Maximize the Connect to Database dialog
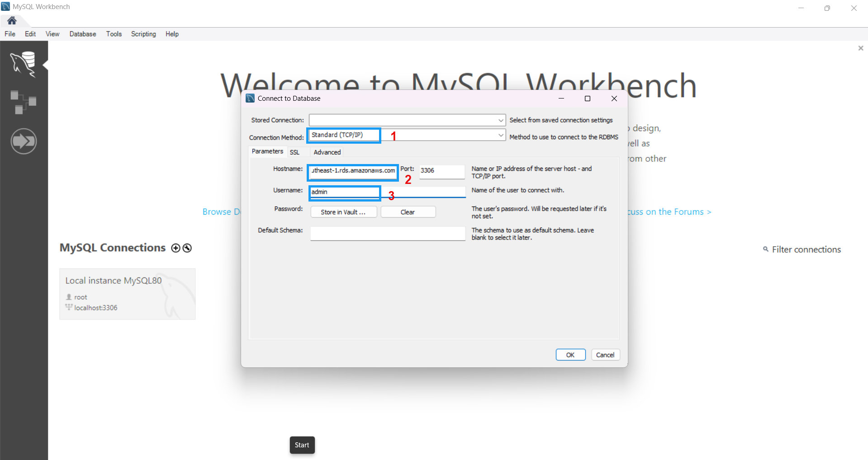868x460 pixels. point(588,99)
